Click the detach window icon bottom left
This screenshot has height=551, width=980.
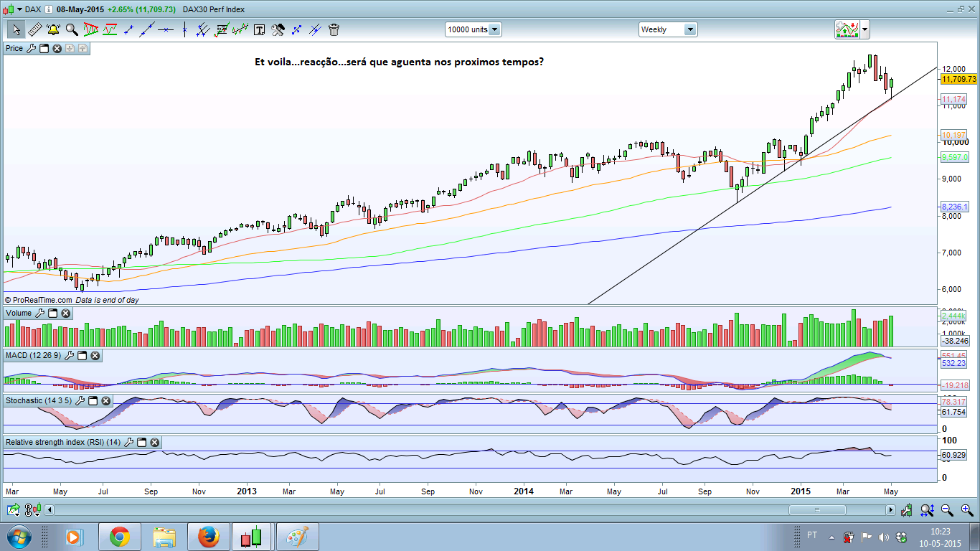click(x=13, y=510)
